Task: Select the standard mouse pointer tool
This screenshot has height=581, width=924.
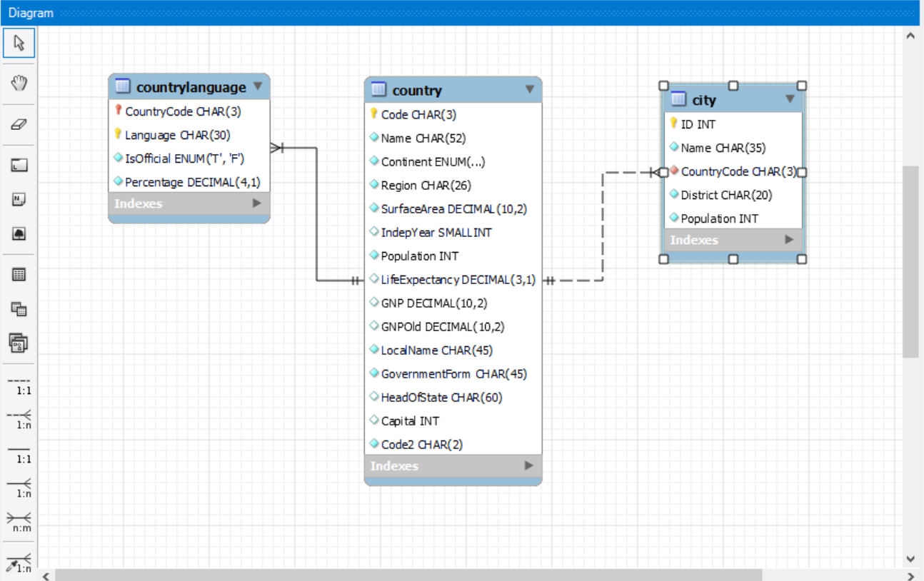Action: pyautogui.click(x=19, y=43)
